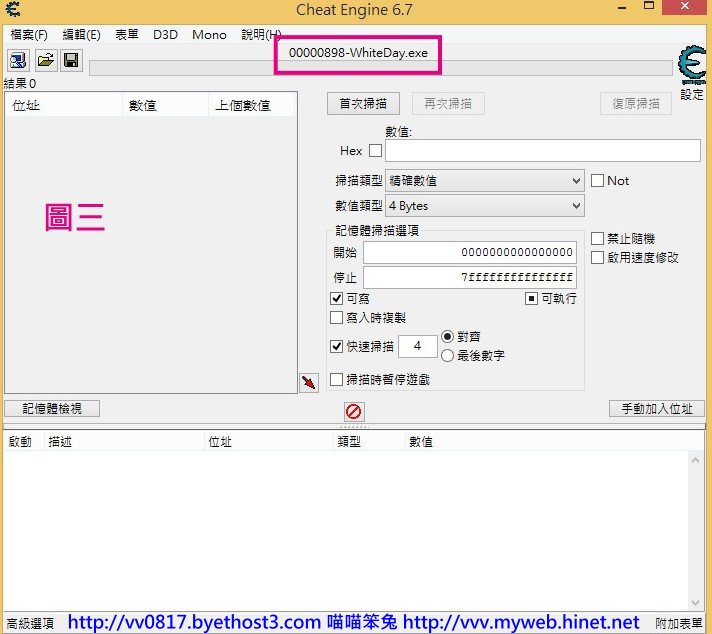Image resolution: width=712 pixels, height=634 pixels.
Task: Open a cheat table via folder icon
Action: point(46,60)
